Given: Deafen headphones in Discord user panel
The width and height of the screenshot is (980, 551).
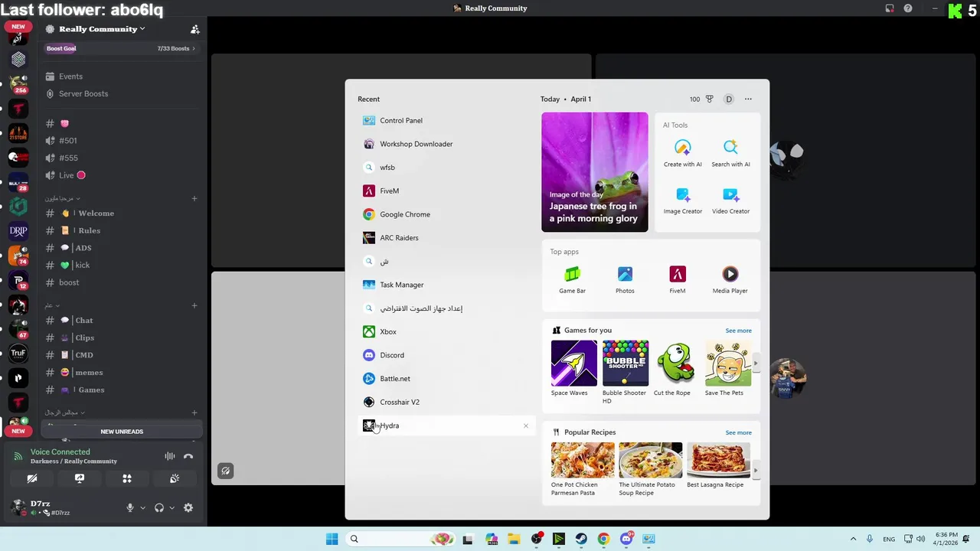Looking at the screenshot, I should click(159, 507).
